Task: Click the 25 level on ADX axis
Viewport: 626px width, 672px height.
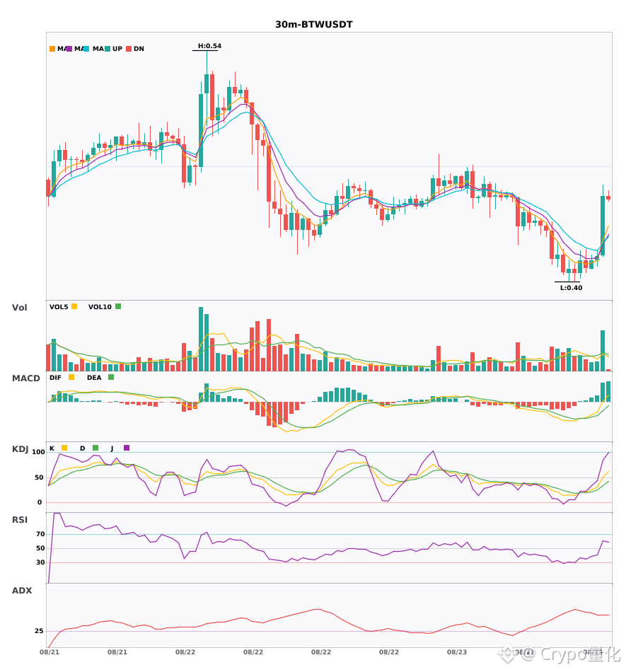Action: 39,631
